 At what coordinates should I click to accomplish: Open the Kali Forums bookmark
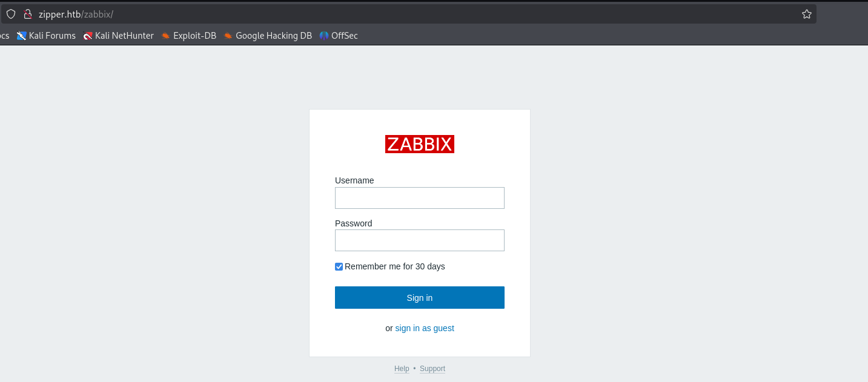point(47,36)
